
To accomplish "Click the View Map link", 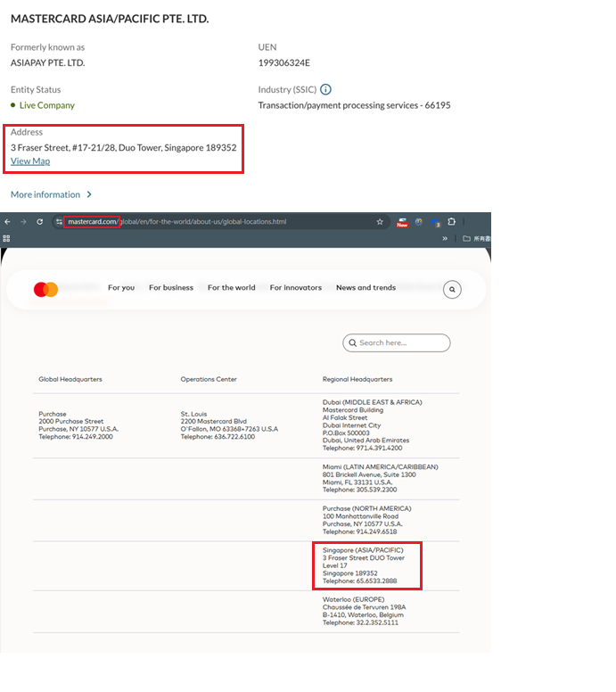I will [x=30, y=161].
